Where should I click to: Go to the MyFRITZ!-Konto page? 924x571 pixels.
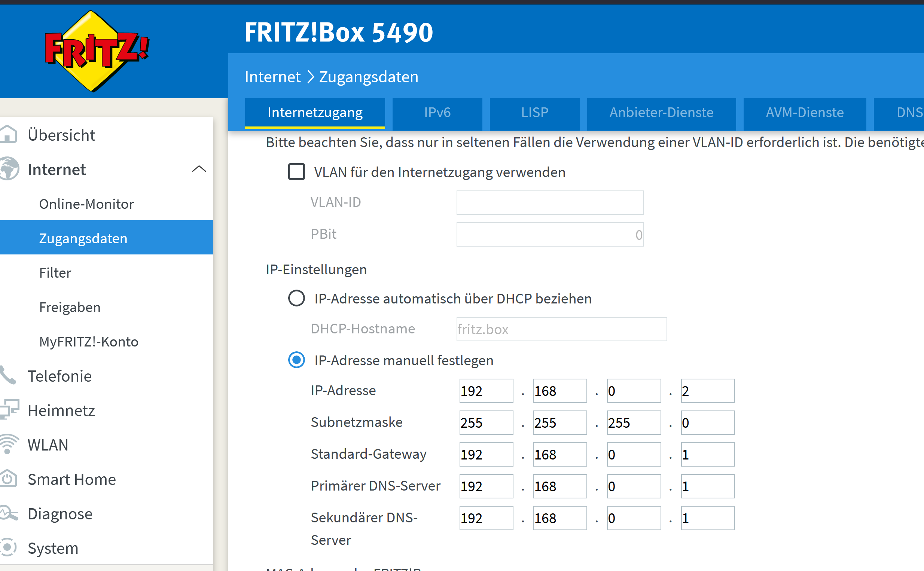point(89,341)
